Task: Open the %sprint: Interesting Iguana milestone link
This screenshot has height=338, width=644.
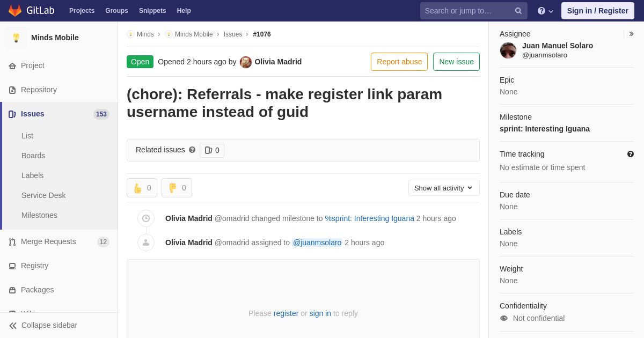Action: (370, 218)
